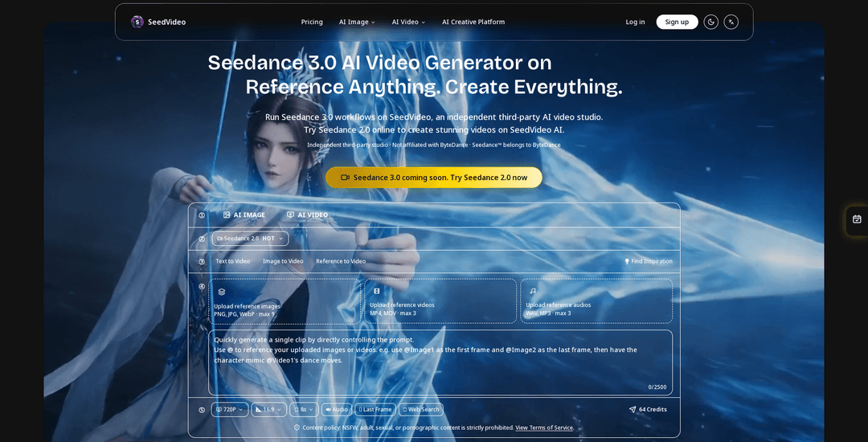Image resolution: width=868 pixels, height=442 pixels.
Task: Open the calendar widget at the right edge
Action: (x=857, y=219)
